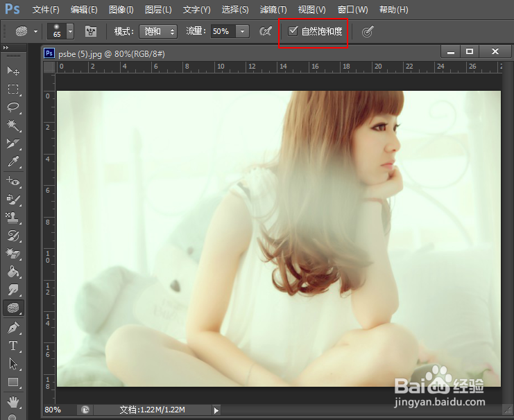The height and width of the screenshot is (420, 514).
Task: Open the 图像(I) menu
Action: click(x=121, y=10)
